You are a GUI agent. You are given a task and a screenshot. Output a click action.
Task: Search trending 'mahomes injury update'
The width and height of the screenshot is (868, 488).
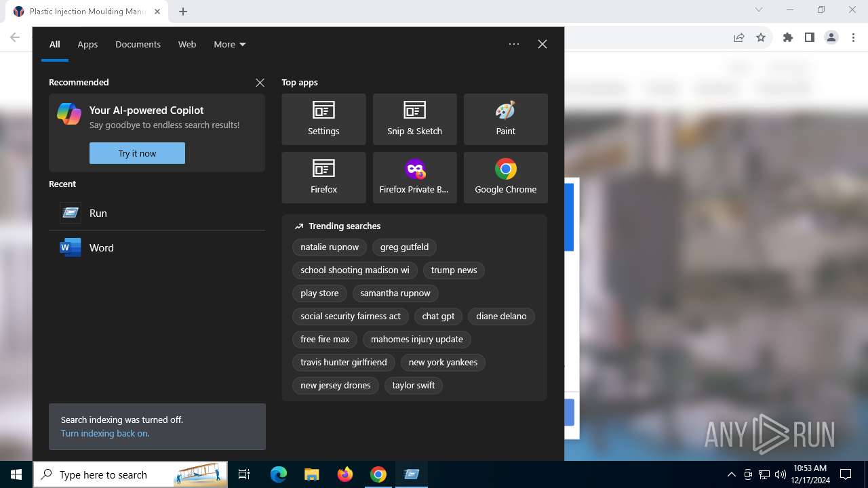coord(417,340)
